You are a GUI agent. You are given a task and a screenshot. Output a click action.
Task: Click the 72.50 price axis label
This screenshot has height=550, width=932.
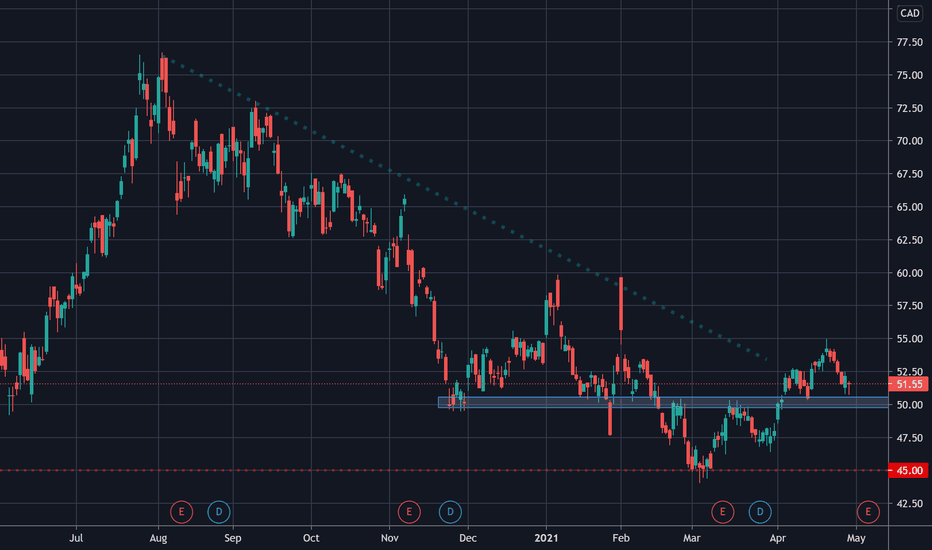(x=909, y=108)
